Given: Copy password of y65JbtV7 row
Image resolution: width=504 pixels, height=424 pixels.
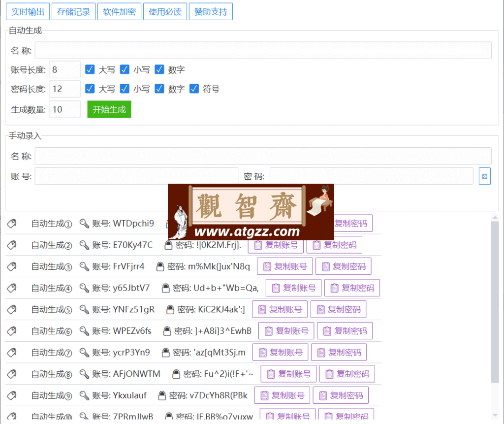Looking at the screenshot, I should tap(352, 288).
